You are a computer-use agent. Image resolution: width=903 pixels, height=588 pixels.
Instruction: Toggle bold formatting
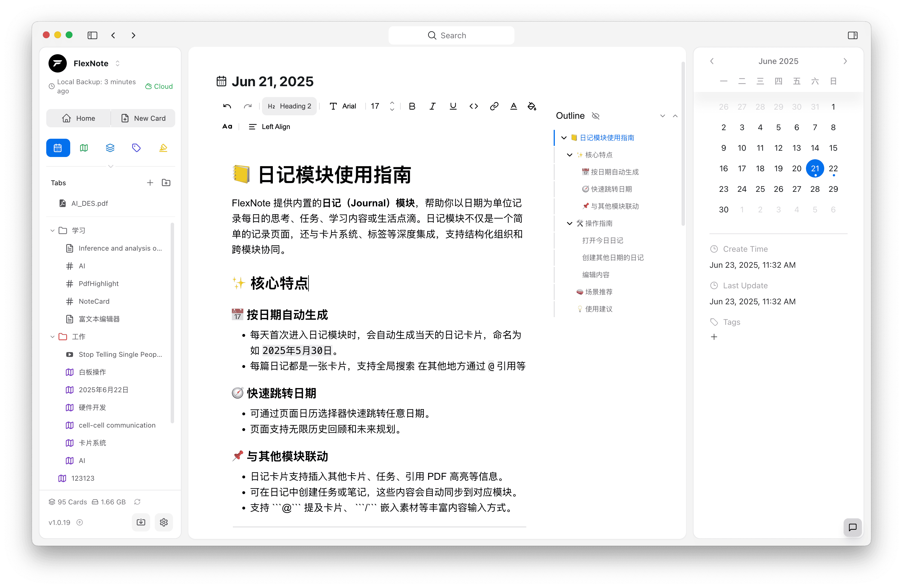(412, 106)
